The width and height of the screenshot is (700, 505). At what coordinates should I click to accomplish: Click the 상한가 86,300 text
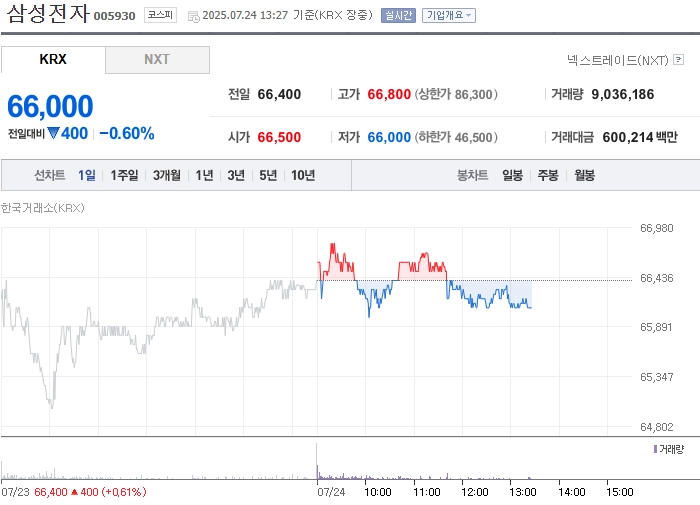[x=456, y=94]
